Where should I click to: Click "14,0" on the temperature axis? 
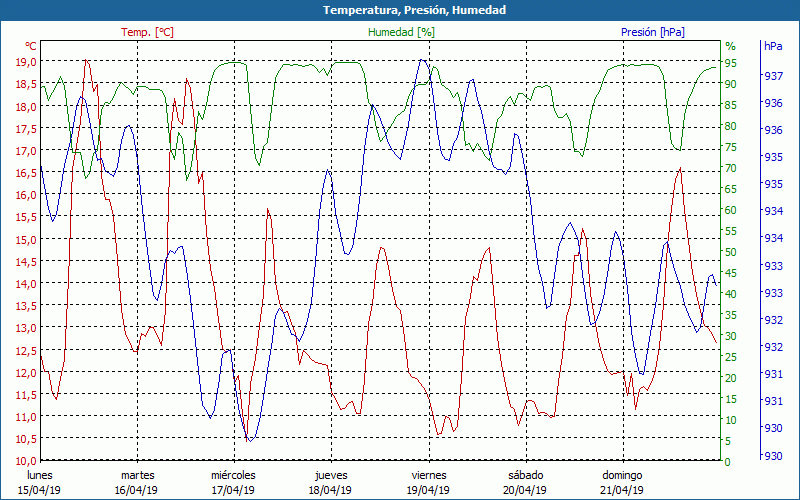pyautogui.click(x=26, y=283)
